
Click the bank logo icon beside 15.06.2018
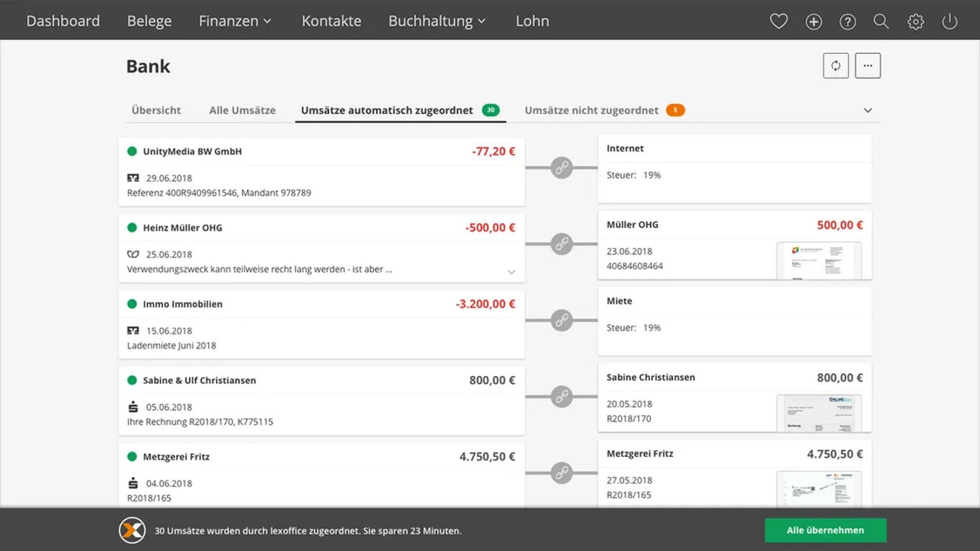(x=133, y=331)
